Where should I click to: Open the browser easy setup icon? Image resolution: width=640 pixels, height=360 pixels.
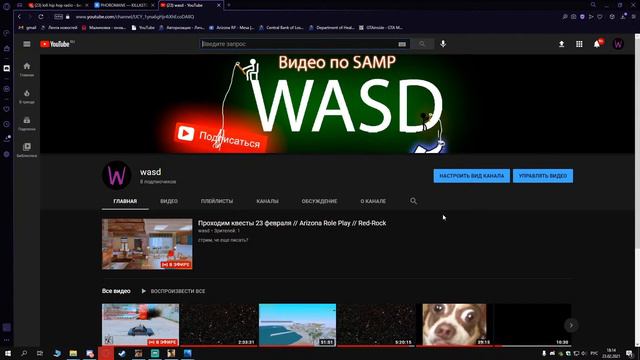click(x=633, y=17)
